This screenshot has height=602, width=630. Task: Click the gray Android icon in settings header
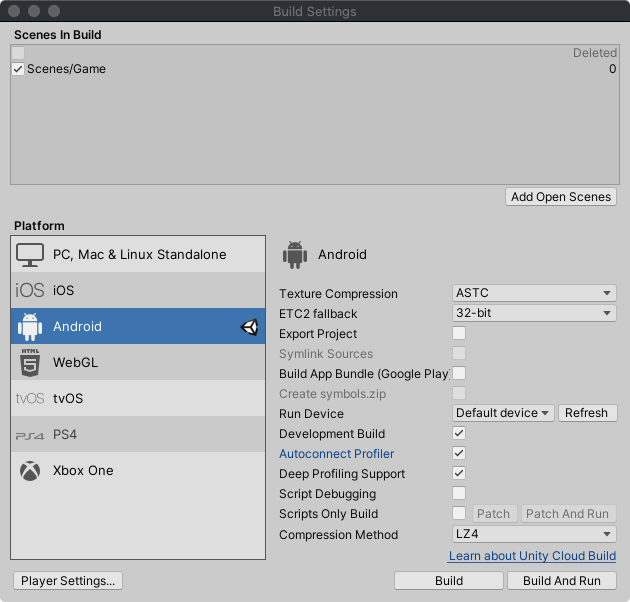coord(295,255)
